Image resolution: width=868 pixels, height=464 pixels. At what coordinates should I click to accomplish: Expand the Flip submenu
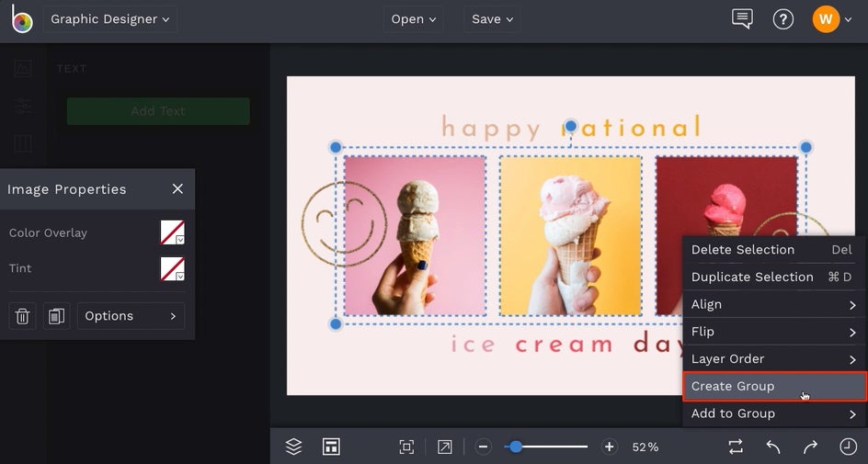point(773,332)
